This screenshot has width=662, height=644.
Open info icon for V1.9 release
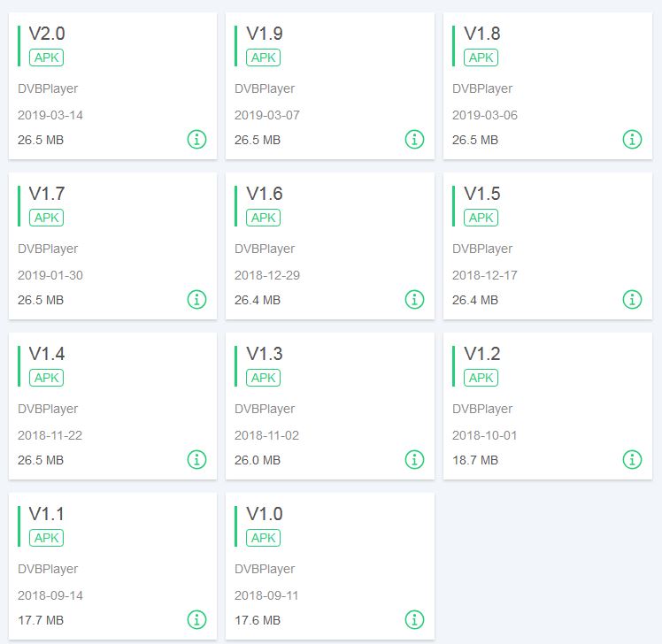click(x=414, y=139)
